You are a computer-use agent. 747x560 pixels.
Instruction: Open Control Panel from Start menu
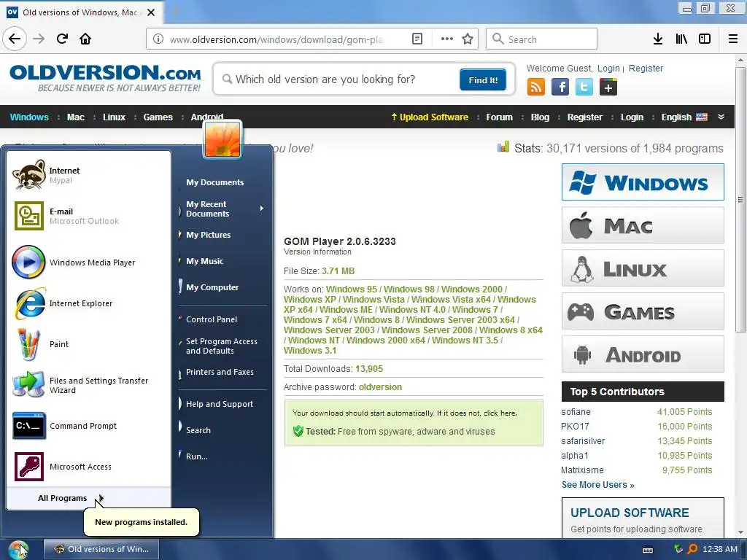click(212, 319)
